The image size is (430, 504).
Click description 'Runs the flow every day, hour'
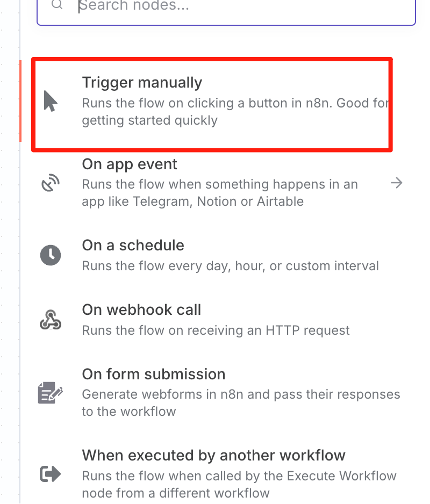pyautogui.click(x=174, y=266)
